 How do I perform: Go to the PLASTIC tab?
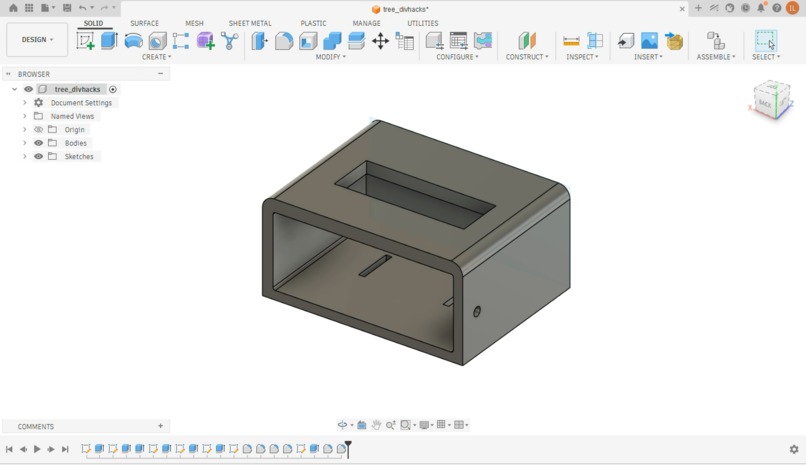pyautogui.click(x=313, y=23)
